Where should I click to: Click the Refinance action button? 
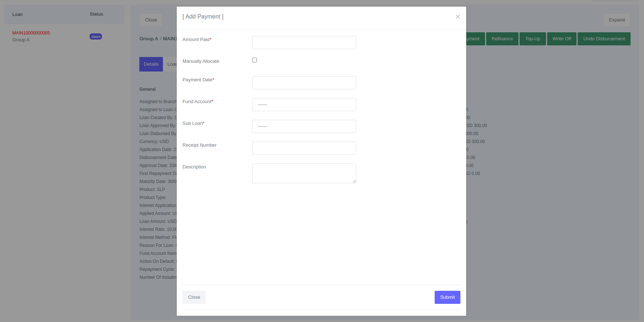click(x=502, y=39)
